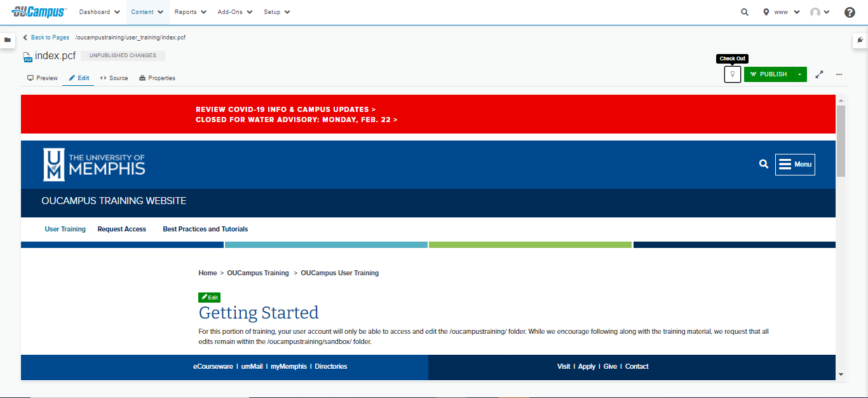Expand the Content menu chevron
The height and width of the screenshot is (398, 868).
[161, 11]
